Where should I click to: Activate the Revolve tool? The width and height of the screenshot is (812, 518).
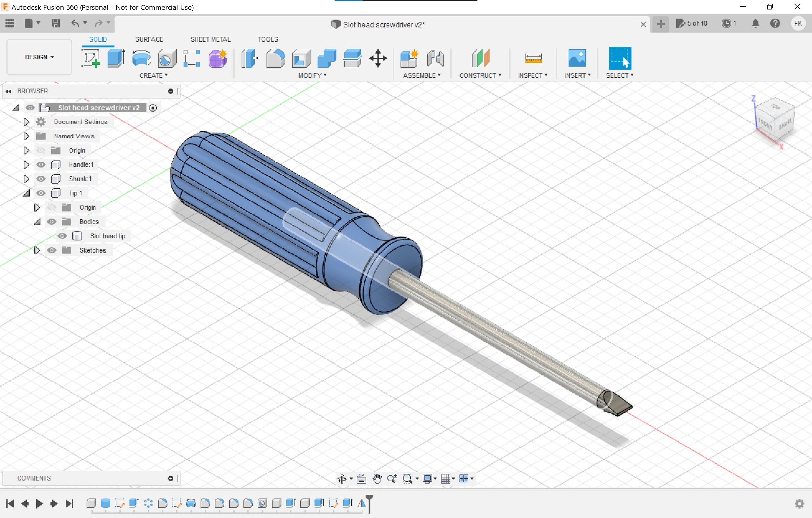[141, 58]
